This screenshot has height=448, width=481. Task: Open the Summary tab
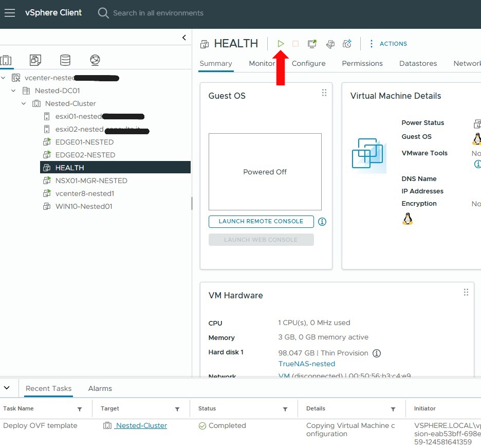point(216,64)
